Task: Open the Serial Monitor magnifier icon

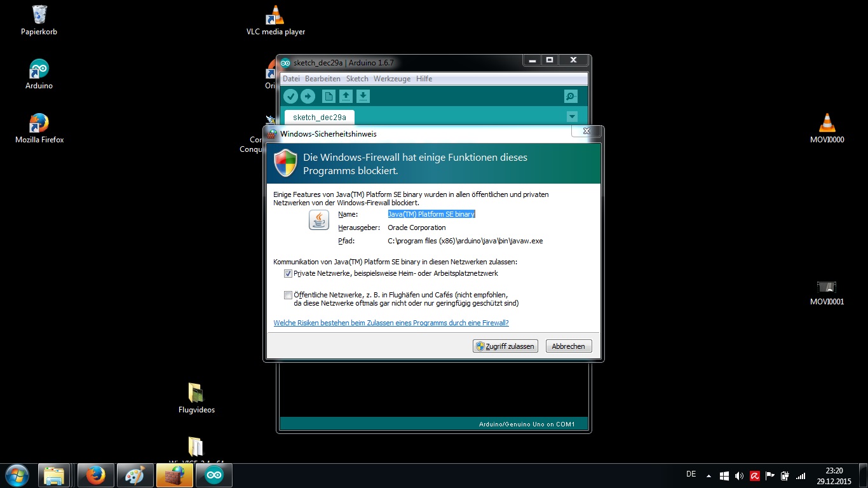Action: coord(571,97)
